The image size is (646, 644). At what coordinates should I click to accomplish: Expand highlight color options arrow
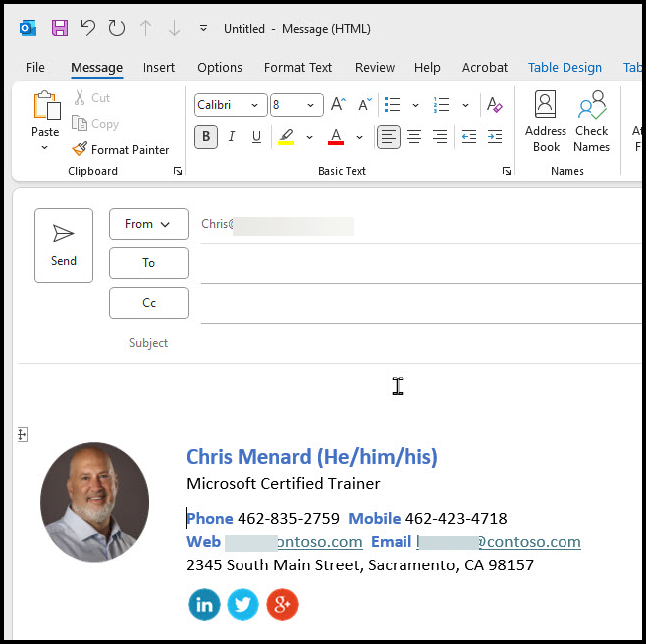coord(309,137)
